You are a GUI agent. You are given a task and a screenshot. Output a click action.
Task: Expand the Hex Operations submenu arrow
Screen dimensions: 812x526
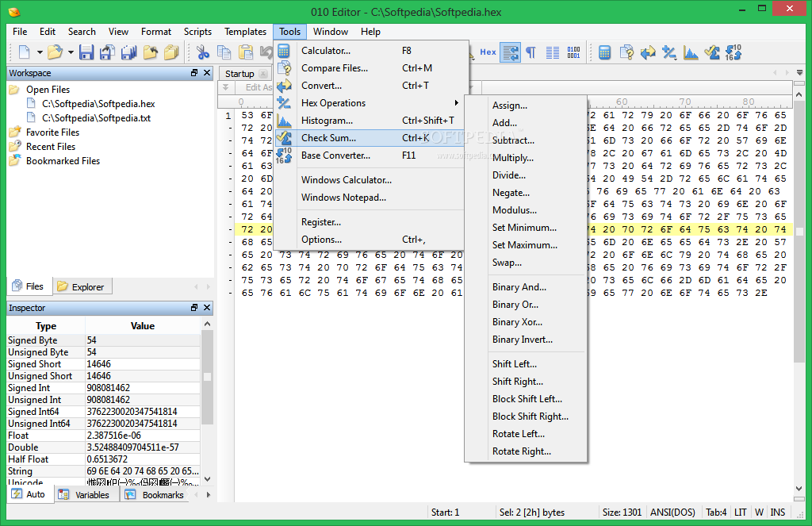456,103
